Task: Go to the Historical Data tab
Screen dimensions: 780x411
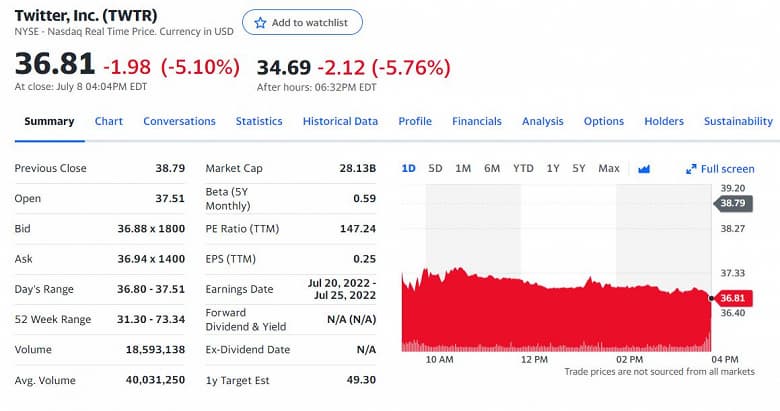Action: pyautogui.click(x=340, y=121)
